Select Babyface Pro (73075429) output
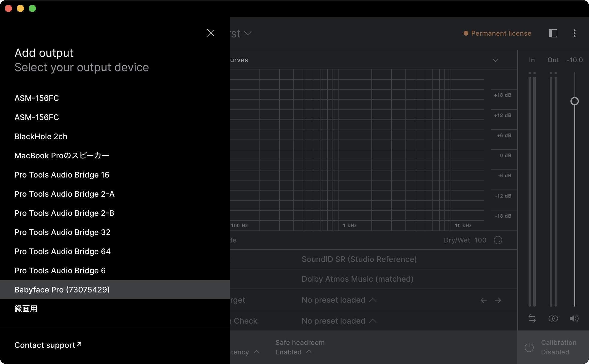 (62, 290)
